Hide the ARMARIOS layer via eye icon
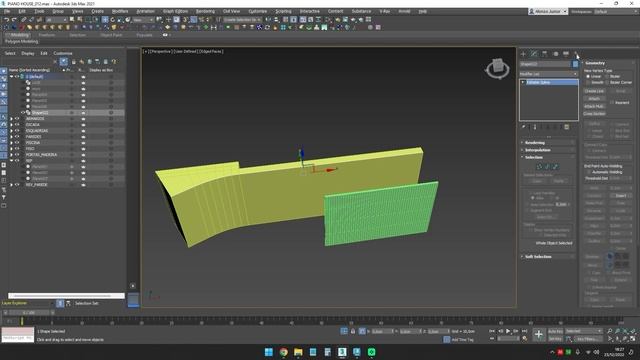 pos(17,119)
